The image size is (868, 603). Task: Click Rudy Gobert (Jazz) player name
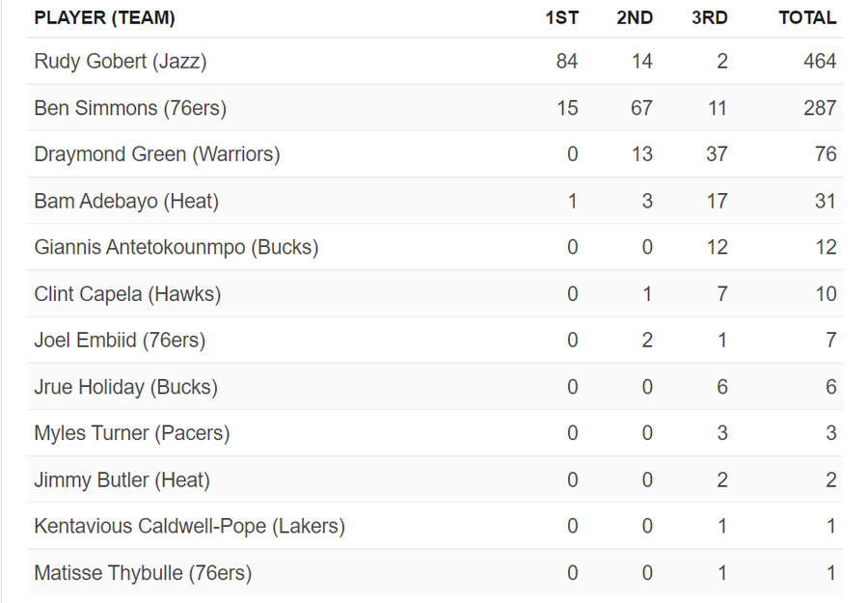(x=121, y=62)
